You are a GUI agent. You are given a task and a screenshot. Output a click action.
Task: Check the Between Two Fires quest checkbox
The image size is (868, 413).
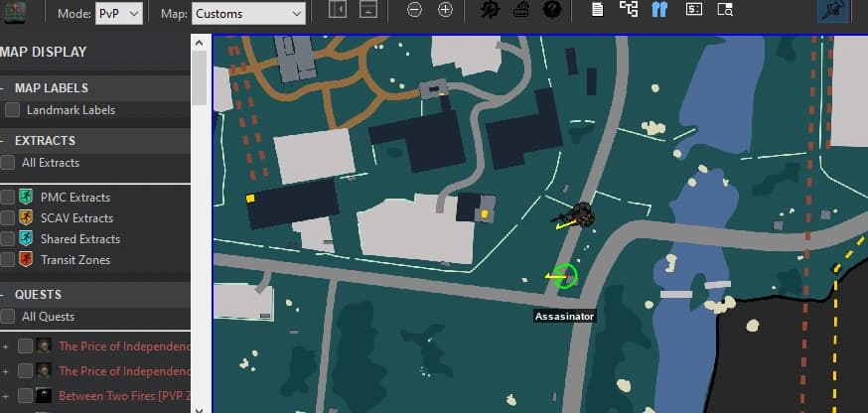click(x=25, y=396)
